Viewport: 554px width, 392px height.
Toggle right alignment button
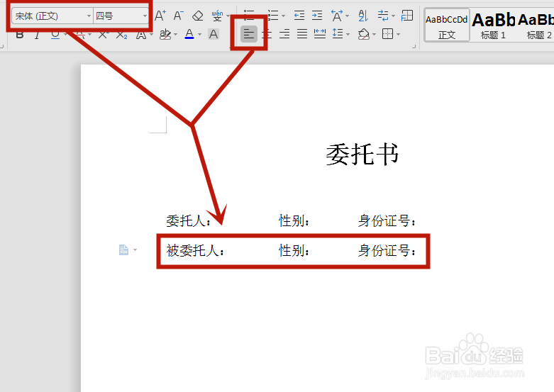(284, 34)
